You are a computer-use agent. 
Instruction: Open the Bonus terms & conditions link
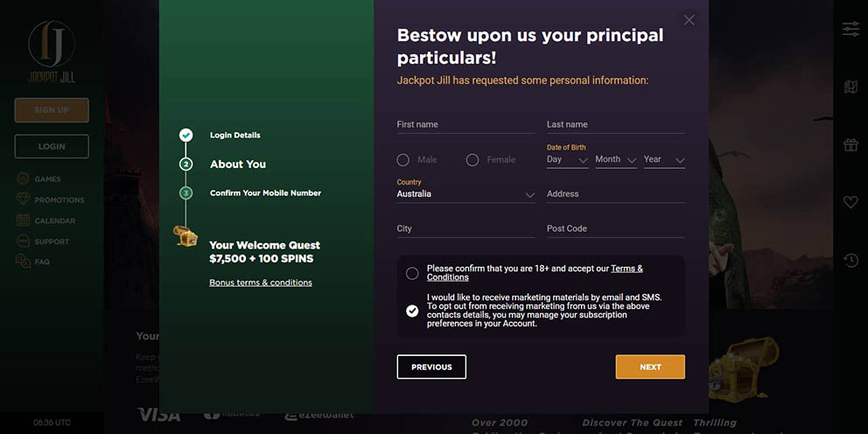pos(261,283)
